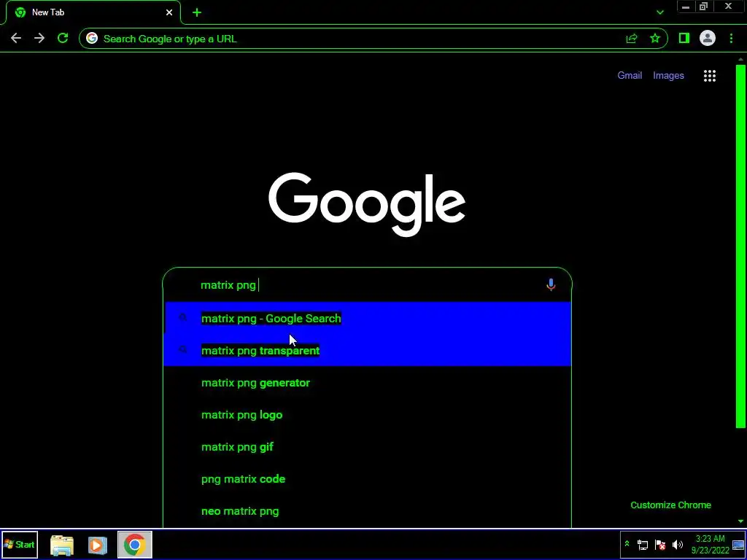Choose suggestion png matrix code

coord(367,479)
